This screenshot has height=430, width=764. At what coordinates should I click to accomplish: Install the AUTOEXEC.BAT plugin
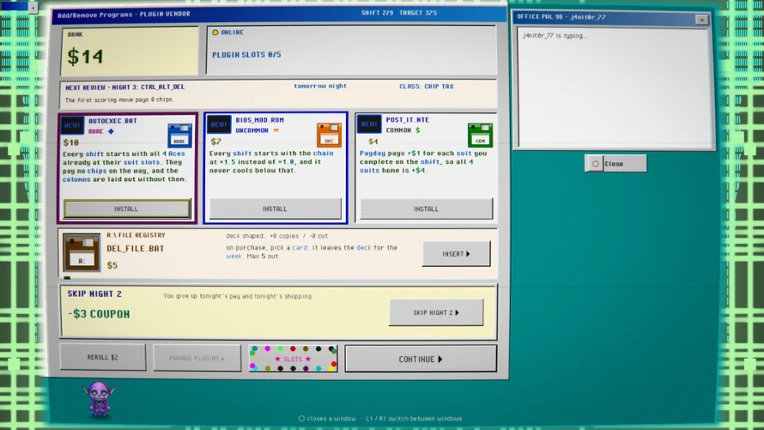127,209
